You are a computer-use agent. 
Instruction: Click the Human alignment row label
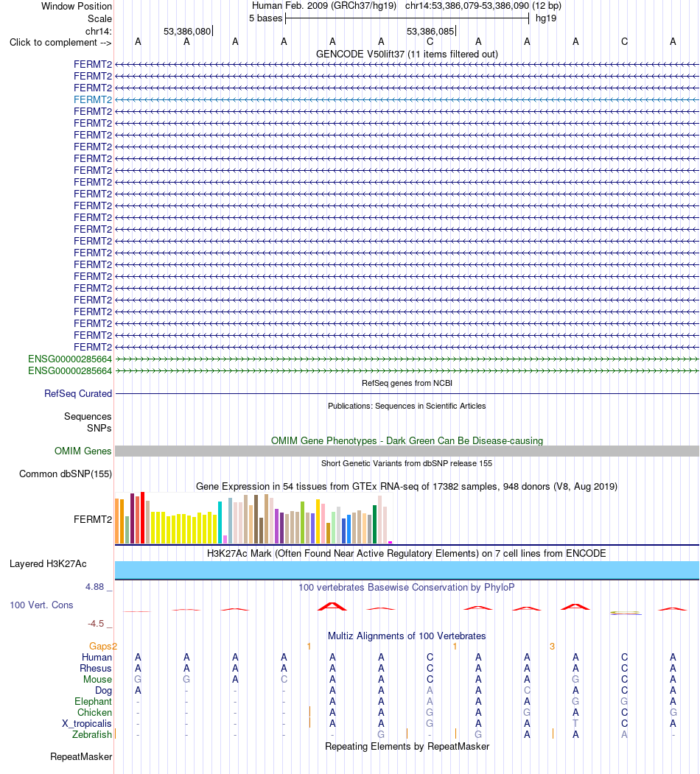point(97,657)
